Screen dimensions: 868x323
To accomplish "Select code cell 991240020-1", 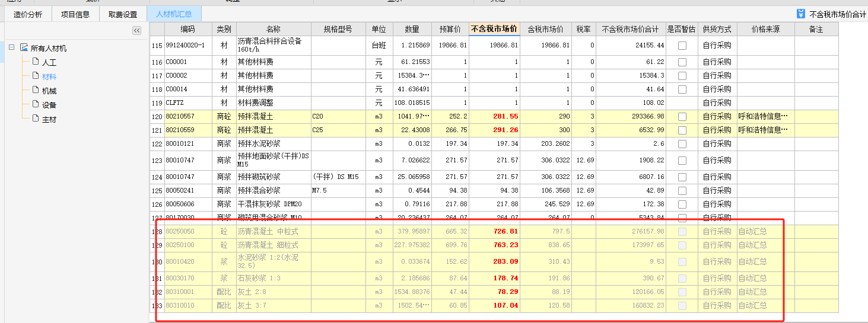I will coord(188,46).
